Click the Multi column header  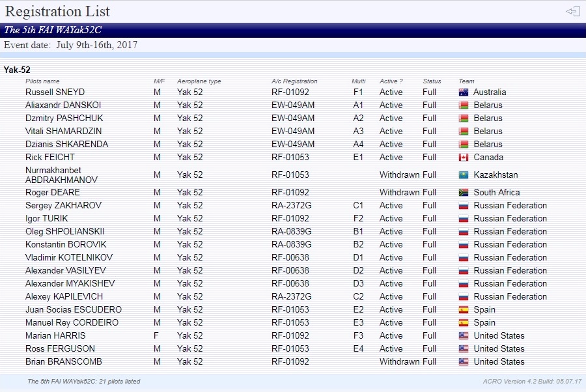point(358,81)
